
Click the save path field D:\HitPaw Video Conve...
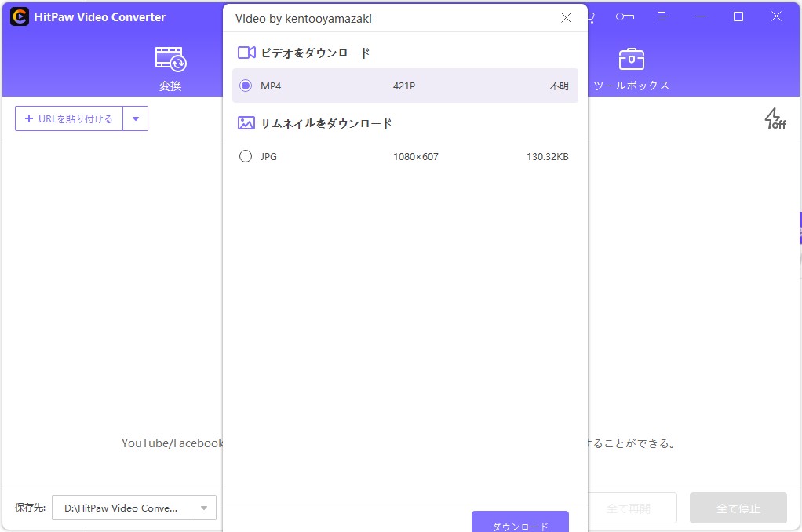pyautogui.click(x=122, y=508)
